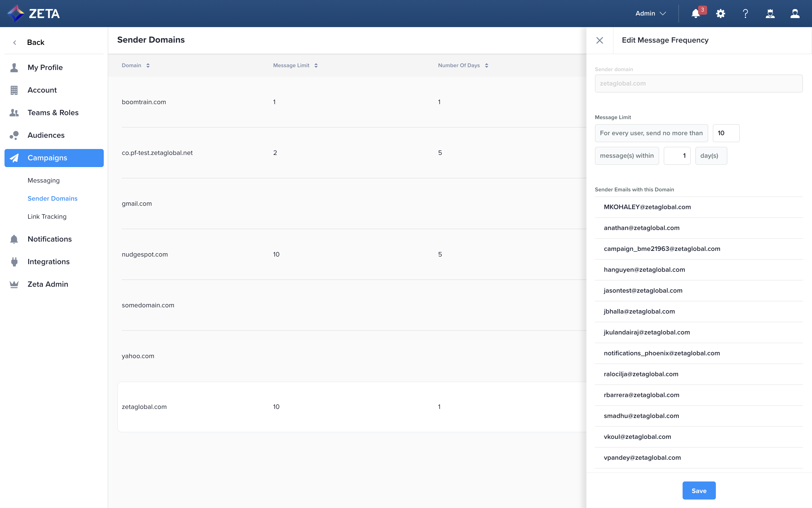Click anathan@zetaglobal.com email
Image resolution: width=812 pixels, height=508 pixels.
(641, 228)
